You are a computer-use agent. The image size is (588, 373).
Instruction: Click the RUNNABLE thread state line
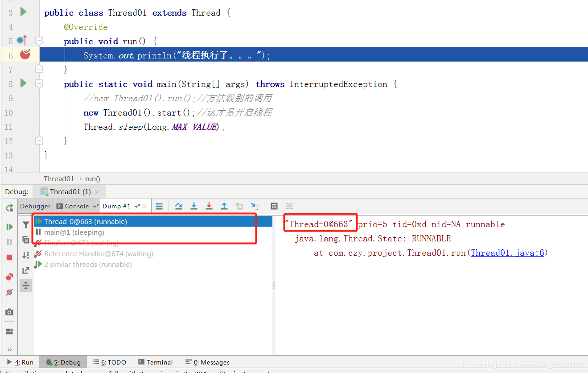(x=373, y=238)
